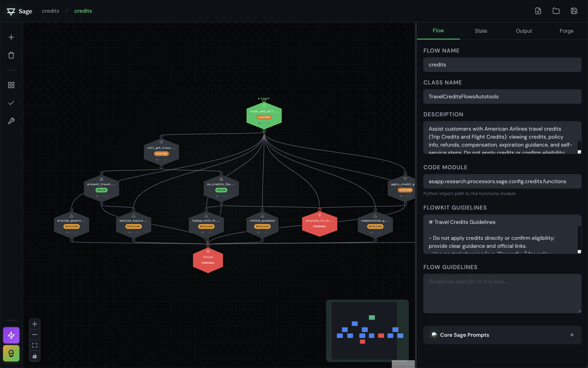Click the wrench tools sidebar icon
The width and height of the screenshot is (588, 368).
(x=11, y=121)
